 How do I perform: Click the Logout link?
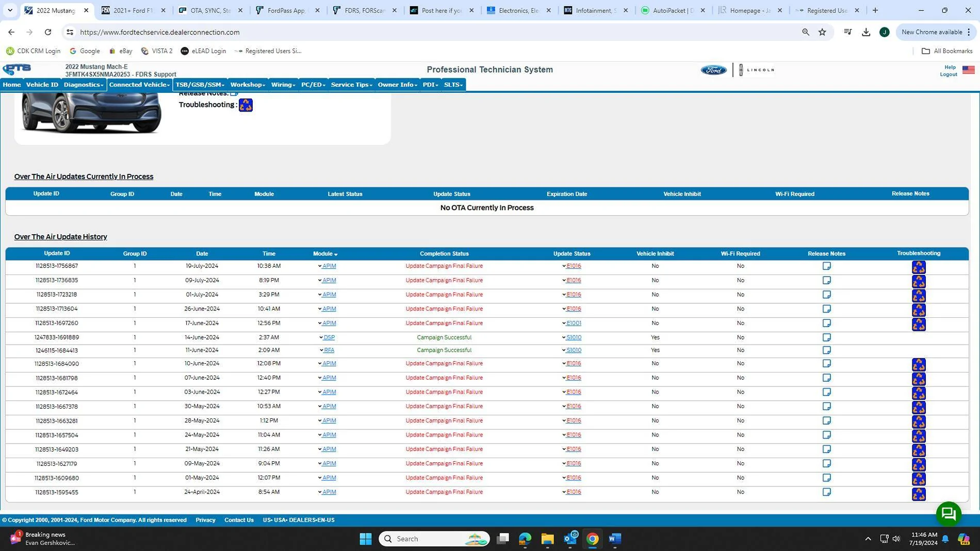coord(948,74)
